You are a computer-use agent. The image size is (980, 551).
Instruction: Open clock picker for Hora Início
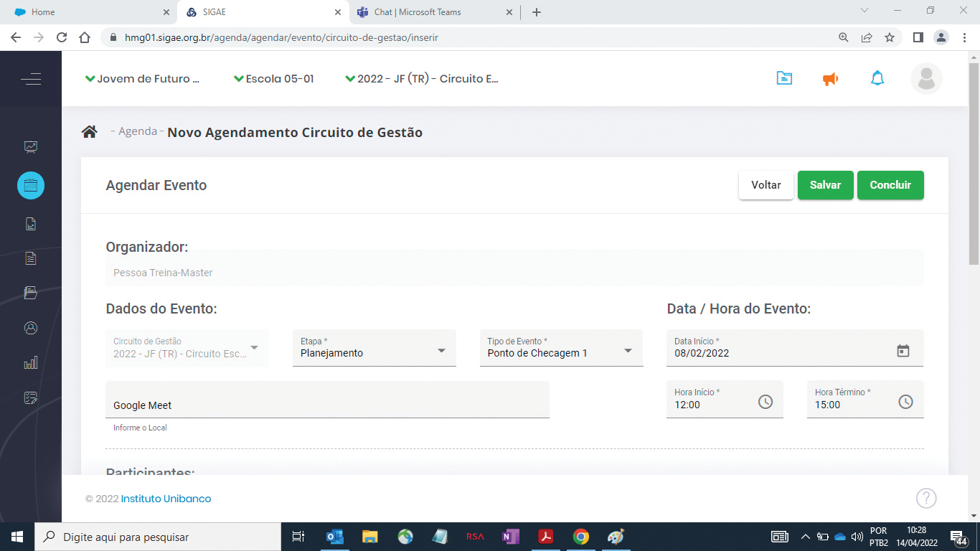tap(765, 402)
